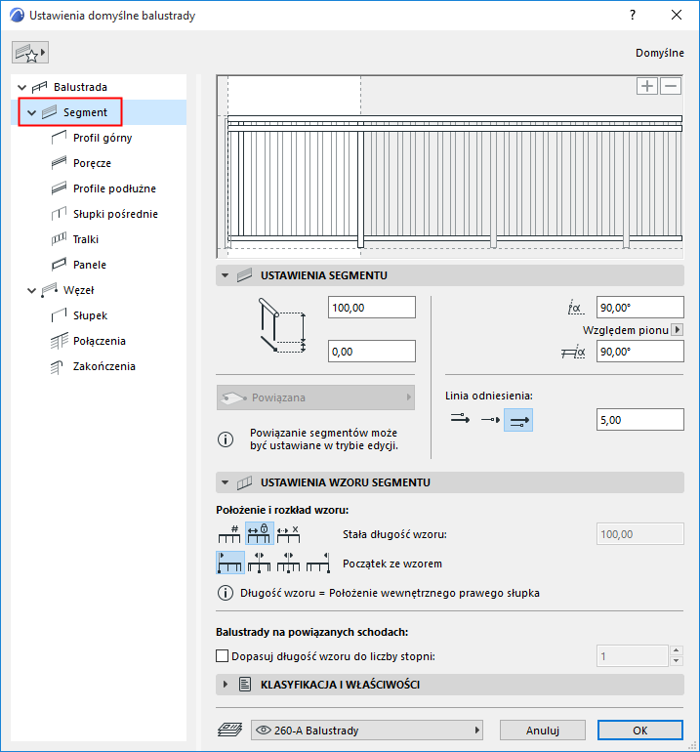Collapse the USTAWIENIA SEGMENTU panel
This screenshot has width=700, height=752.
(225, 275)
